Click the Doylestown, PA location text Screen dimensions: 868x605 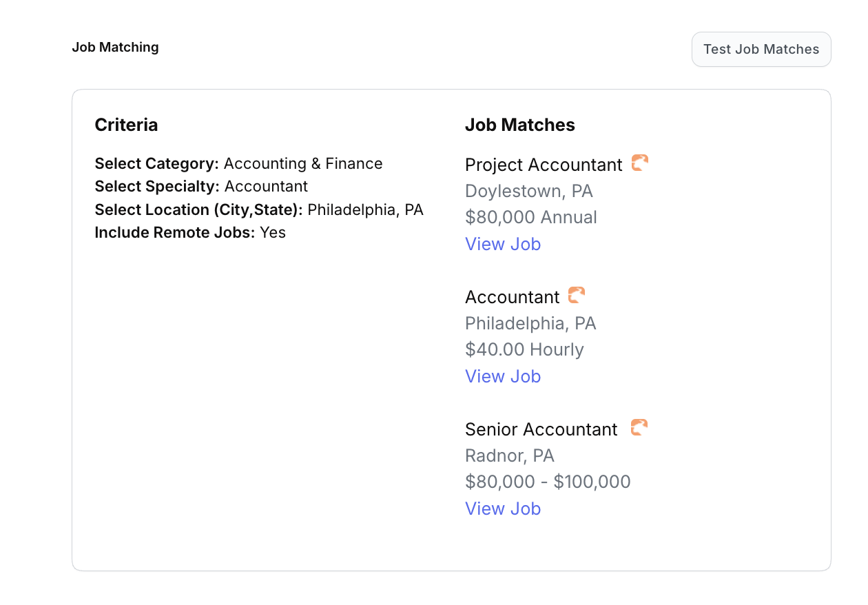(x=528, y=191)
